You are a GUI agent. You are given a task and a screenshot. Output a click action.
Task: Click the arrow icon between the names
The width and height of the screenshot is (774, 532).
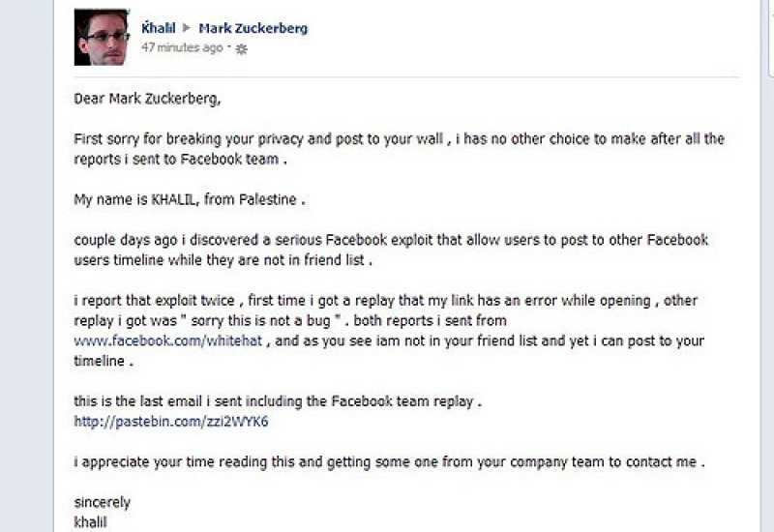coord(187,29)
